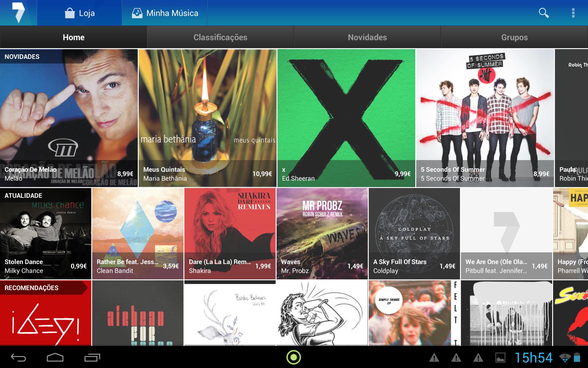Tap the 9,99€ price on x
The height and width of the screenshot is (368, 588).
[x=403, y=174]
